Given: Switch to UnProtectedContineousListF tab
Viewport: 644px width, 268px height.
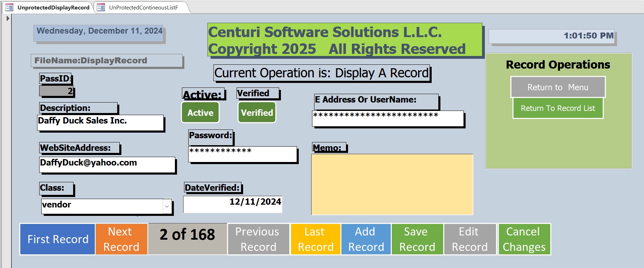Looking at the screenshot, I should pos(143,7).
